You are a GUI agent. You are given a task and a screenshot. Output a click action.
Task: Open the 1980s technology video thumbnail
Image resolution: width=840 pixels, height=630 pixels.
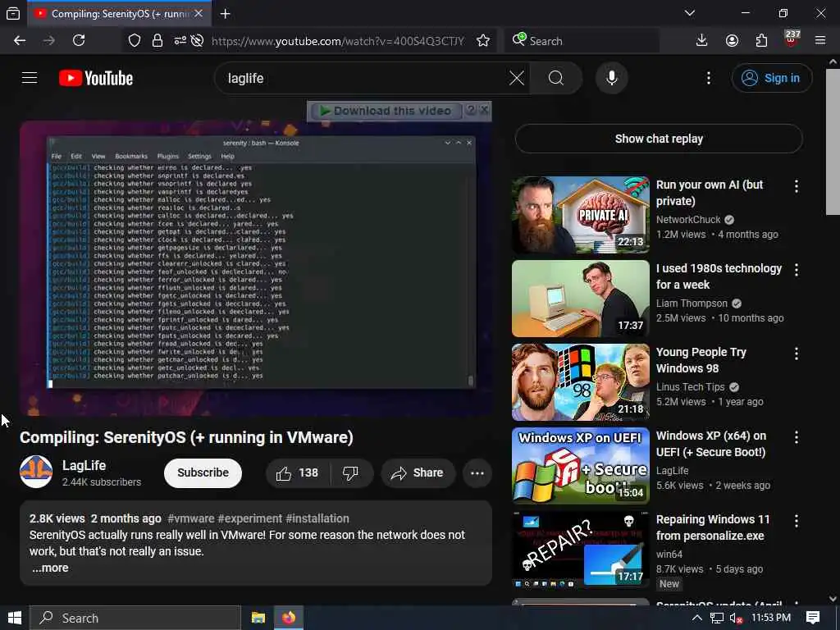580,299
